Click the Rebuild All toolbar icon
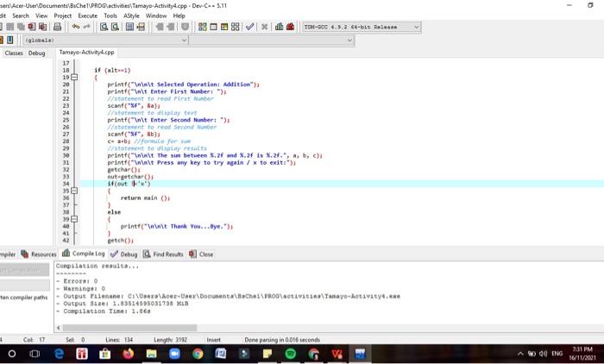The height and width of the screenshot is (364, 604). (235, 27)
